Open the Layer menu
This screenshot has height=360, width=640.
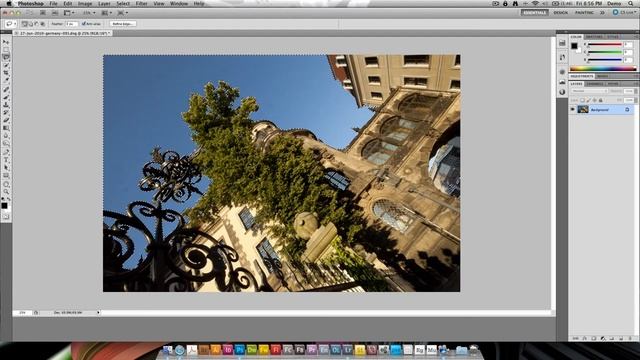[104, 3]
